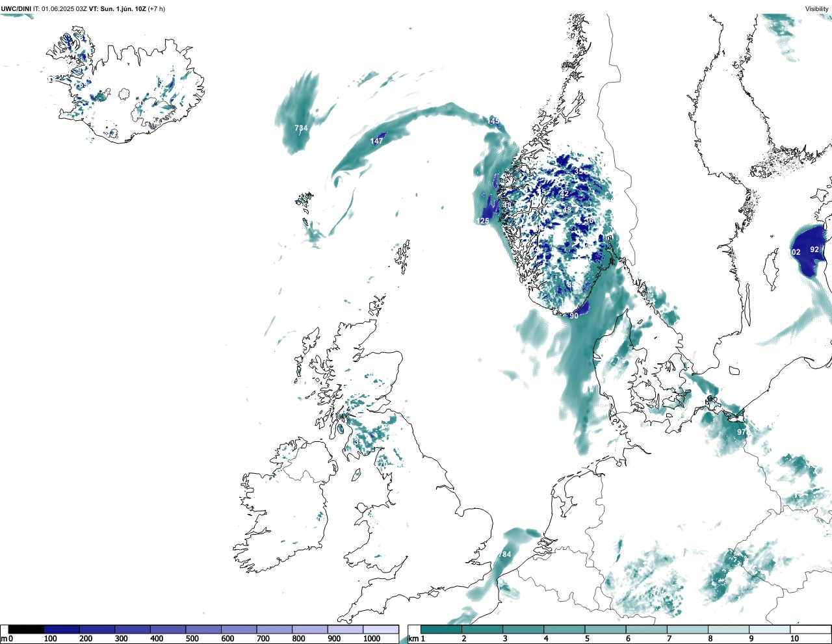Pick the 500–600 m legend color box
832x644 pixels.
click(203, 629)
